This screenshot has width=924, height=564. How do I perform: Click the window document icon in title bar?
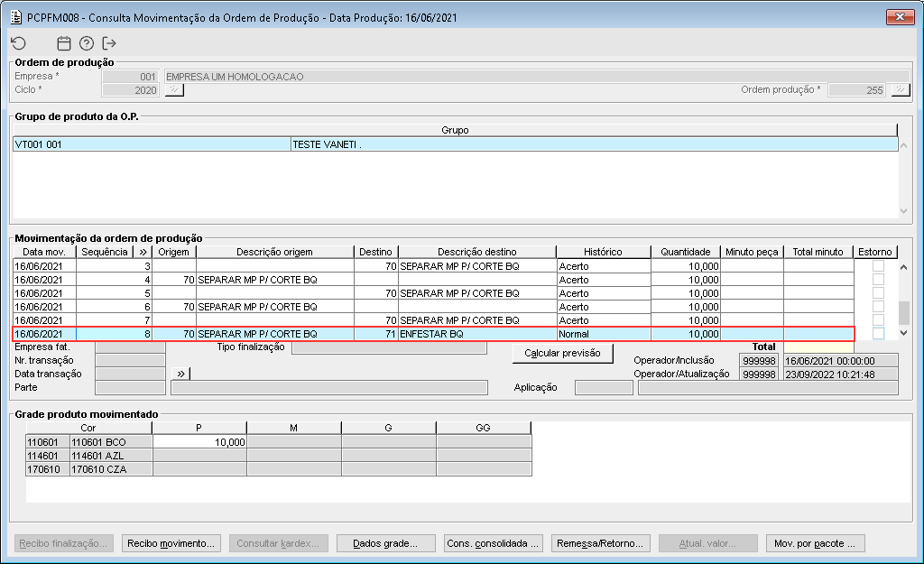pyautogui.click(x=16, y=17)
